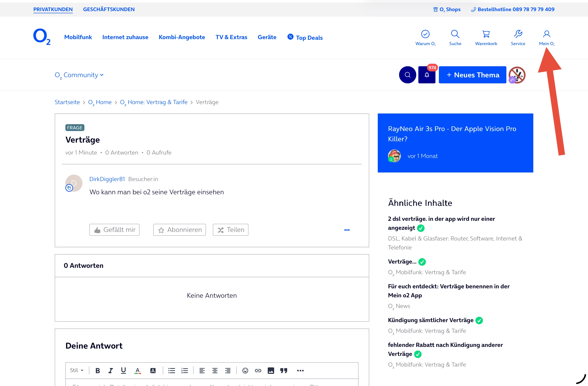Click the community search magnifier icon
This screenshot has width=588, height=386.
pos(407,75)
